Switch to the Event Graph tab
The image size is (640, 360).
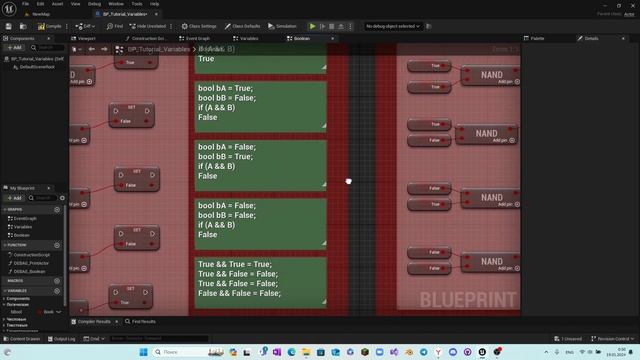pos(194,38)
